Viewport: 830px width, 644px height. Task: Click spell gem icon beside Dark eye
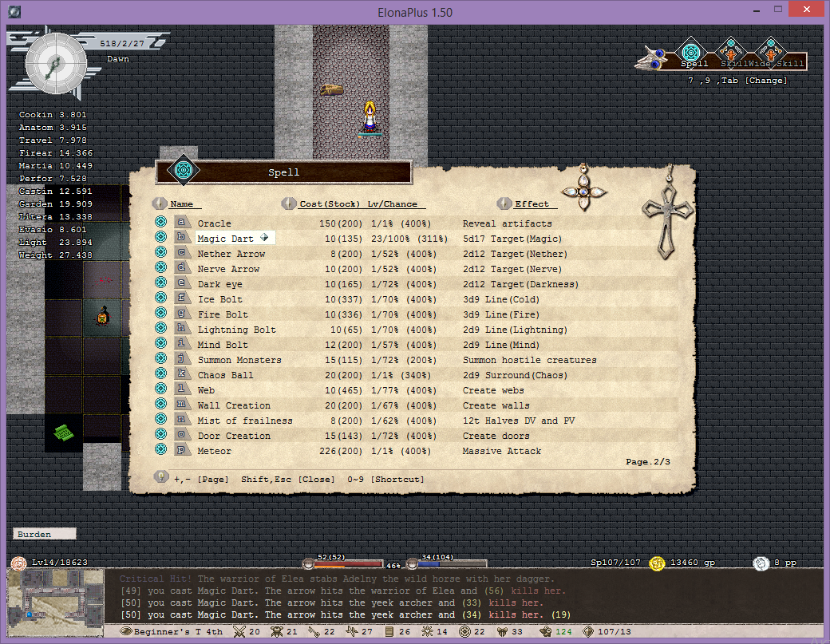pos(161,282)
